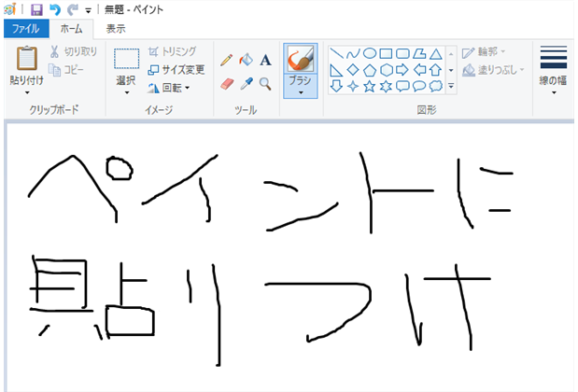This screenshot has width=578, height=392.
Task: Click the コピー button
Action: tap(66, 70)
